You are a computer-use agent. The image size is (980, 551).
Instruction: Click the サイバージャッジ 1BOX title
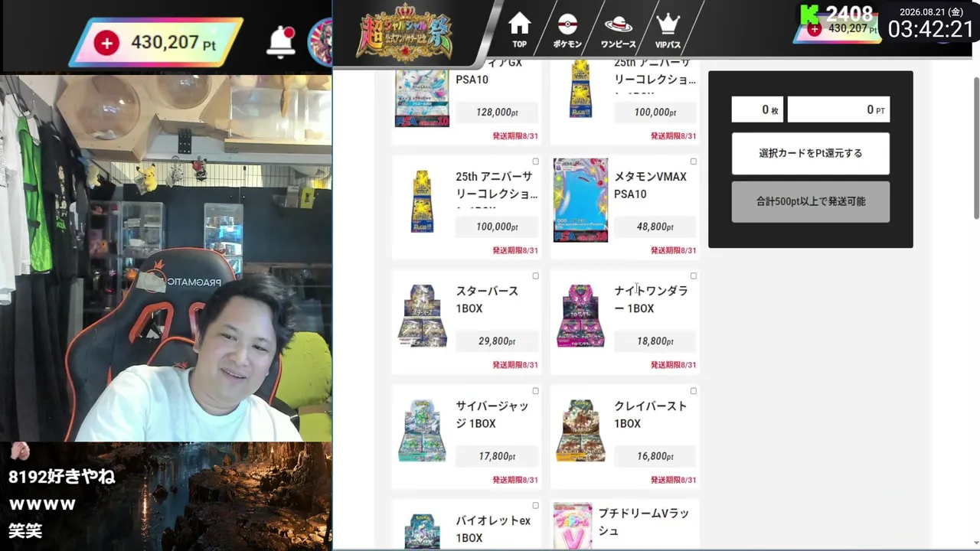tap(492, 415)
